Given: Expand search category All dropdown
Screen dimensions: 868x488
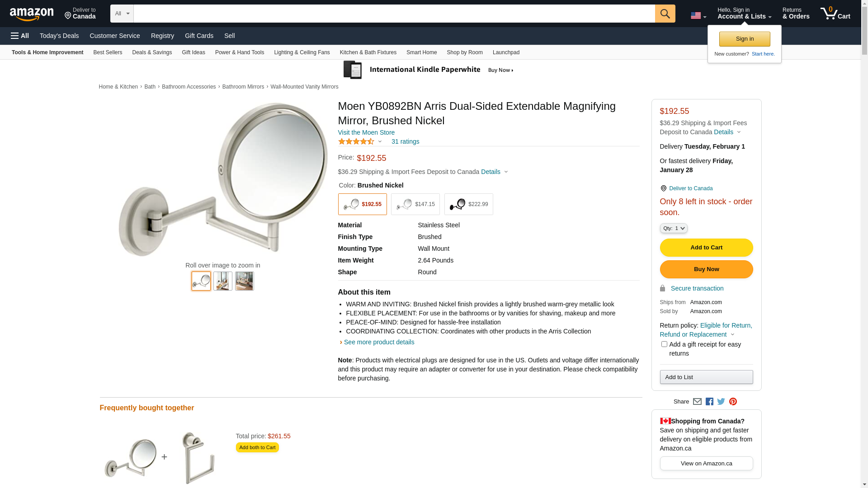Looking at the screenshot, I should 122,14.
